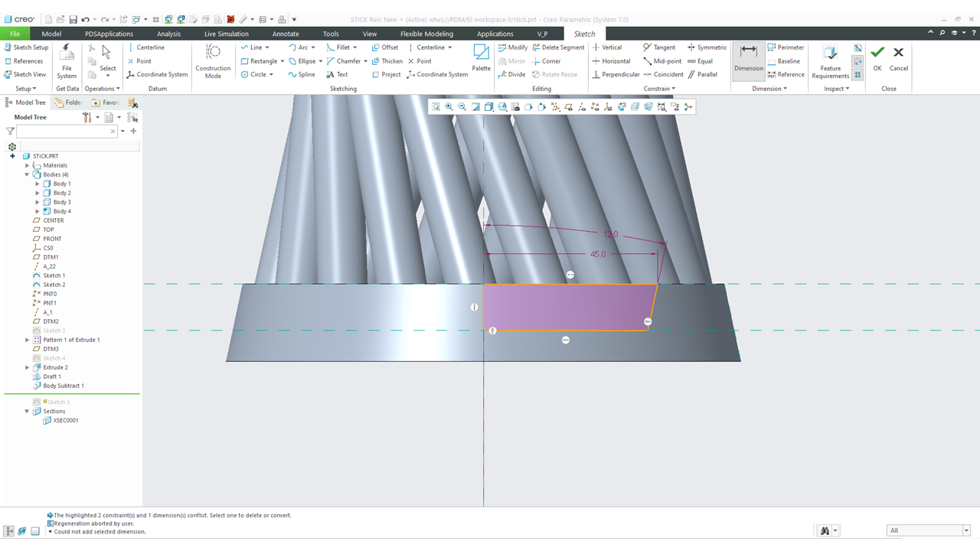The height and width of the screenshot is (551, 980).
Task: Expand the Inspect group dropdown
Action: pos(836,89)
